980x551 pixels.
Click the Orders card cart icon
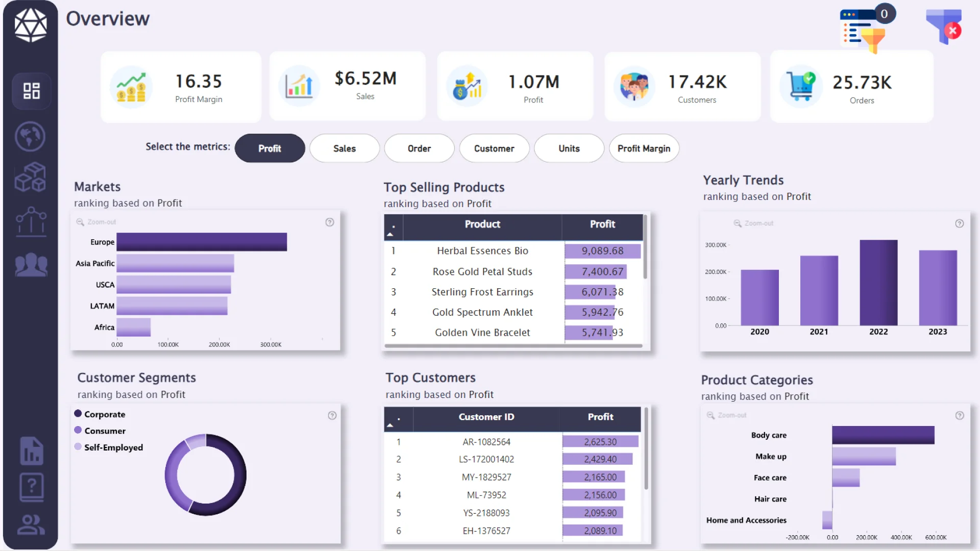click(x=801, y=86)
